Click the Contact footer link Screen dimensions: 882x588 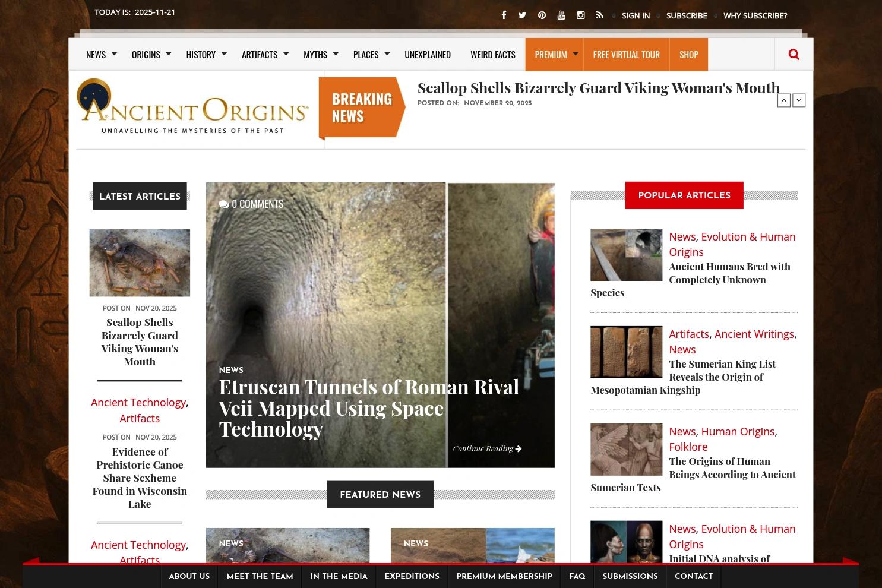point(694,577)
